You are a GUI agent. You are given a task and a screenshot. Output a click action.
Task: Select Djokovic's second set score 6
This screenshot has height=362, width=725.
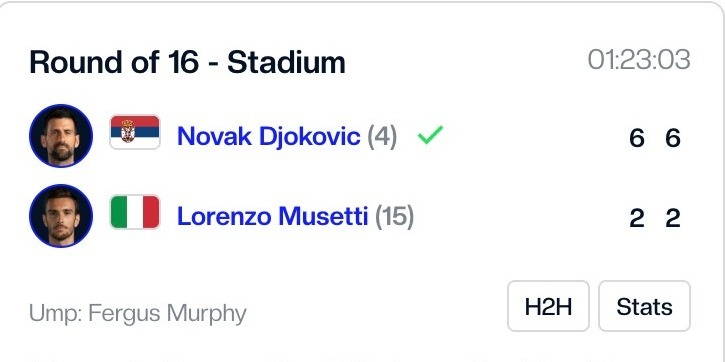(x=673, y=138)
